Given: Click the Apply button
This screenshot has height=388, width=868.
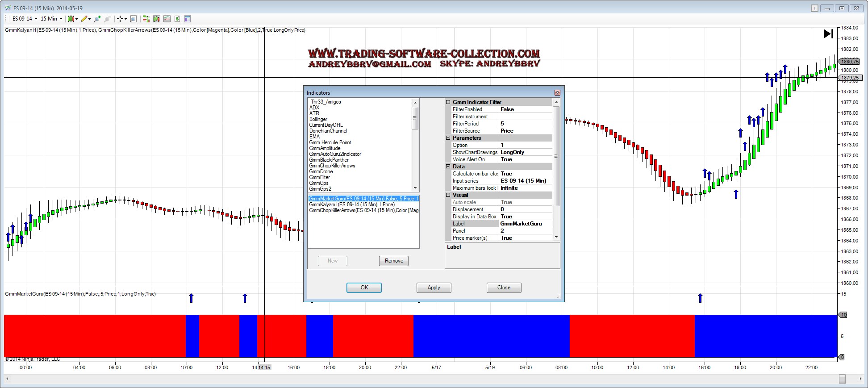Looking at the screenshot, I should (434, 288).
